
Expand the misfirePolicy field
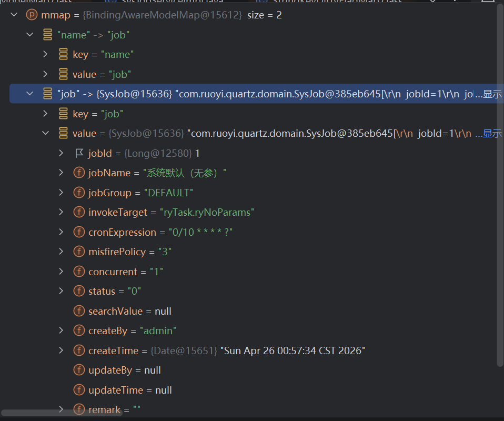[61, 252]
